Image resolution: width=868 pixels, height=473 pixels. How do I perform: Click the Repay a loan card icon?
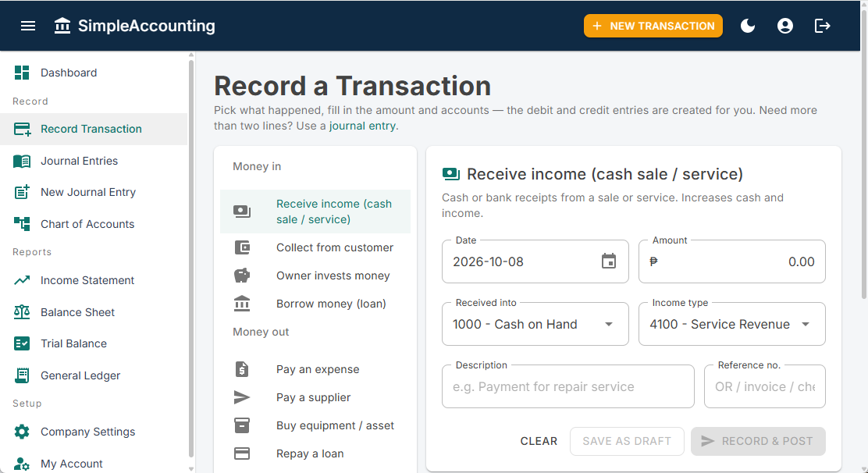(x=242, y=453)
